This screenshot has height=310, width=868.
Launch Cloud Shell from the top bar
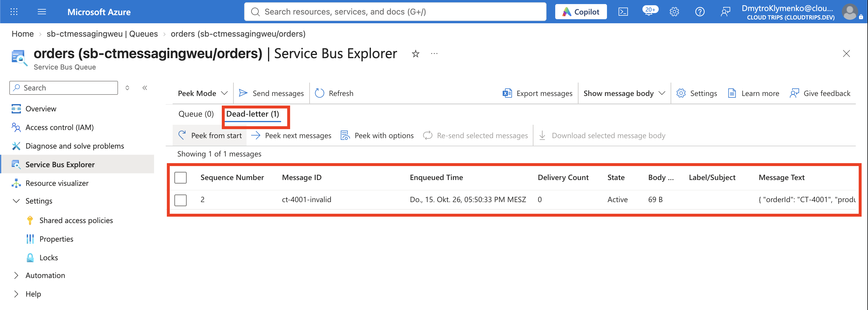coord(623,12)
